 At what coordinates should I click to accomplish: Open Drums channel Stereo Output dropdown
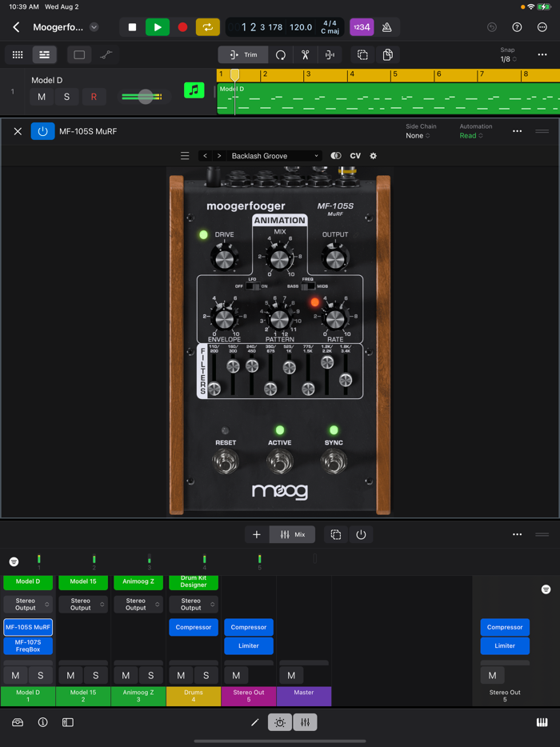[194, 604]
